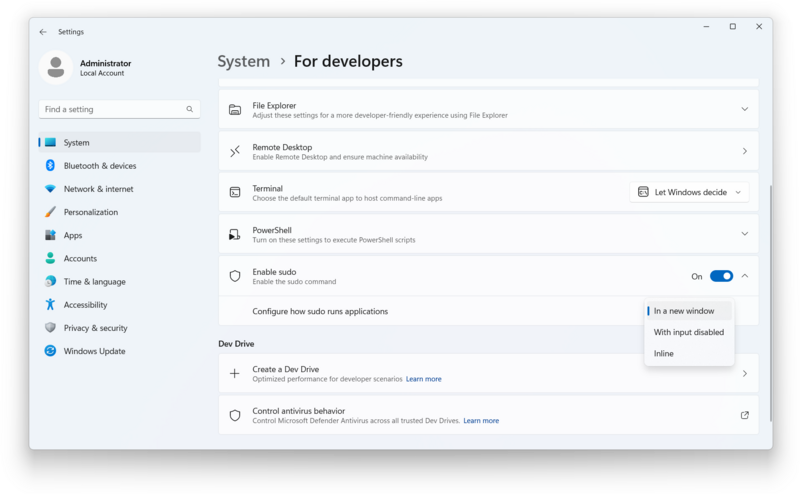The image size is (800, 494).
Task: Click Learn more link for Dev Drive
Action: coord(423,379)
